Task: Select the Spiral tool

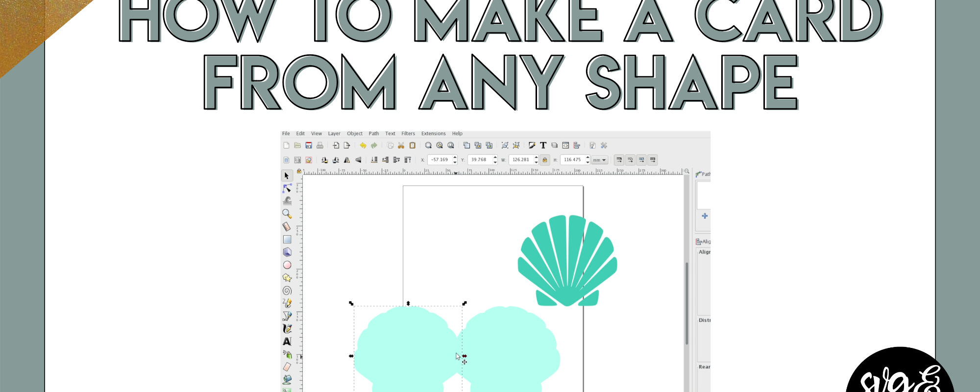Action: (287, 290)
